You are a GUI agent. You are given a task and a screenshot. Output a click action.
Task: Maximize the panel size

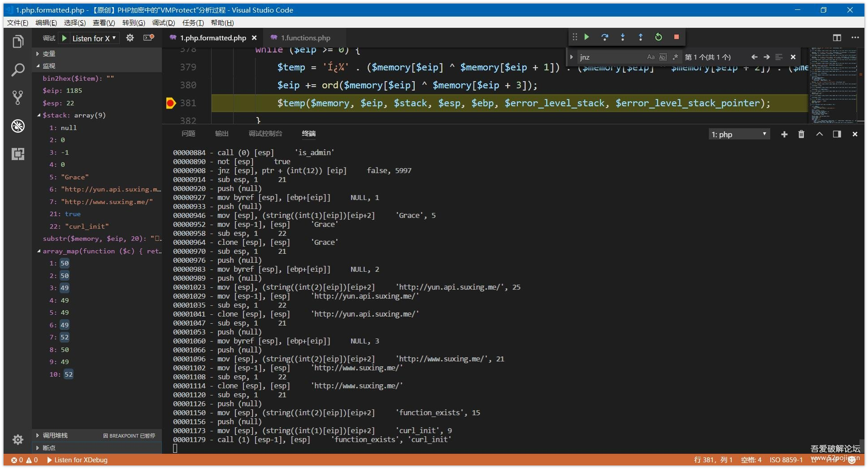pyautogui.click(x=820, y=134)
